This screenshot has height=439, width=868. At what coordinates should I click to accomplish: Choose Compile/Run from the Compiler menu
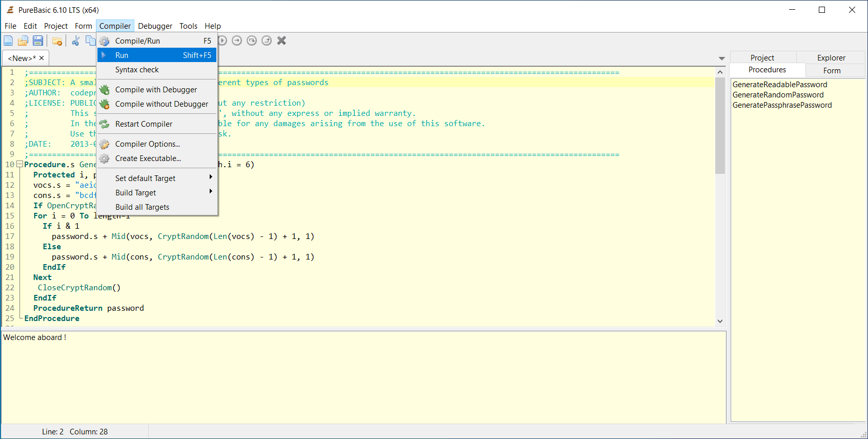[x=157, y=41]
